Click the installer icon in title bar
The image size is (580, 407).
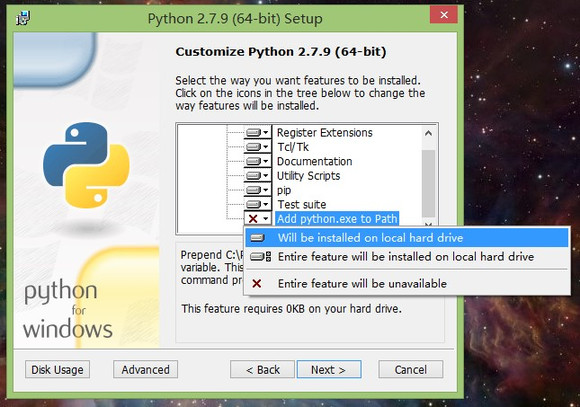click(x=23, y=17)
